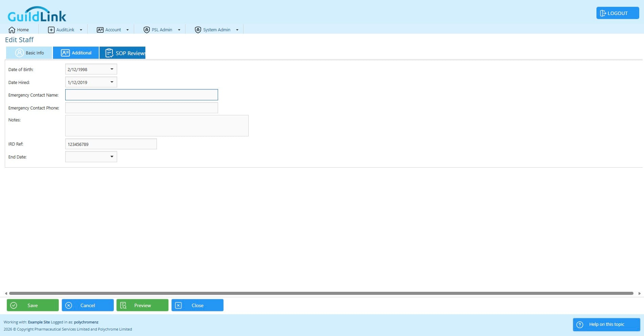
Task: Click the Additional tab contact-card icon
Action: 65,53
